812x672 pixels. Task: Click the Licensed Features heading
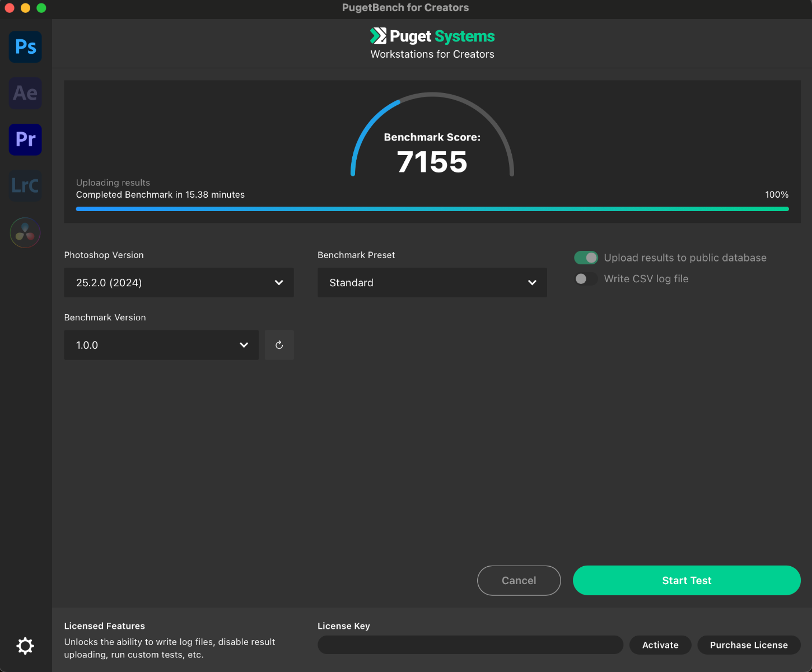[105, 626]
